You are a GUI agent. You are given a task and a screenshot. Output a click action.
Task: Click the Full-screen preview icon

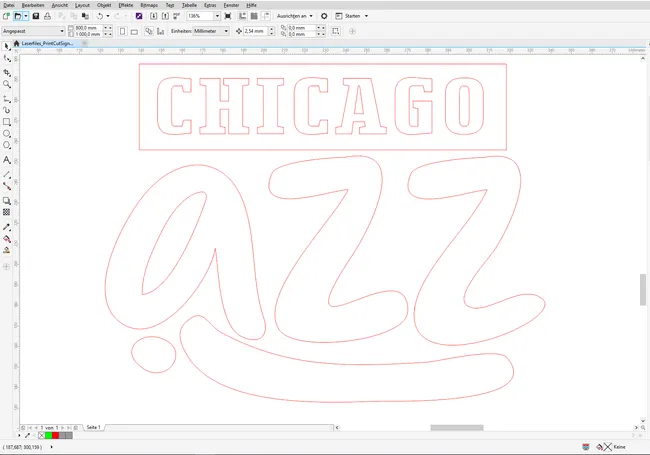click(228, 16)
